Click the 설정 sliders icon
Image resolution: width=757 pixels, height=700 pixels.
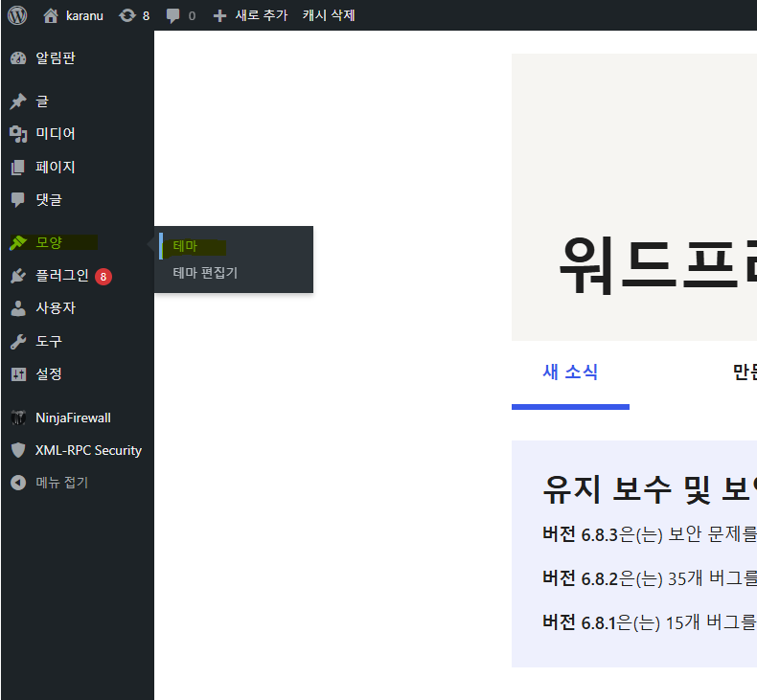tap(18, 374)
